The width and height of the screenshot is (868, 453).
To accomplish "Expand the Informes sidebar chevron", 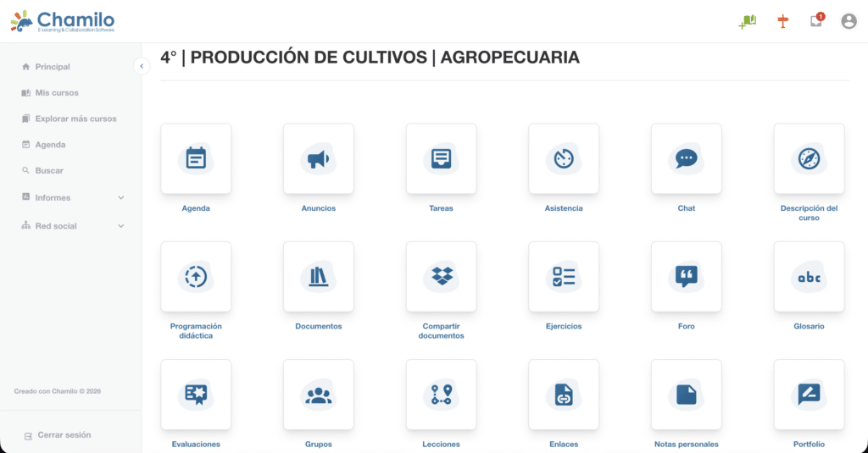I will coord(120,197).
